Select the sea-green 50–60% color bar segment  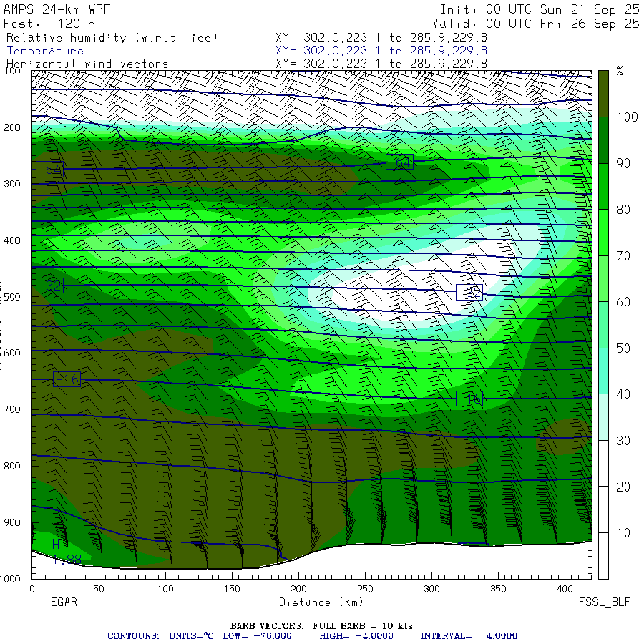603,325
